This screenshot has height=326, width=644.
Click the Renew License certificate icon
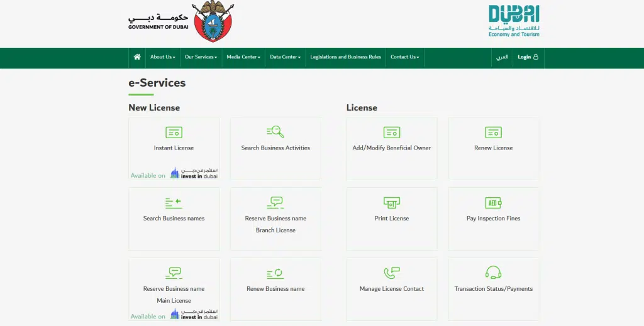pyautogui.click(x=493, y=133)
